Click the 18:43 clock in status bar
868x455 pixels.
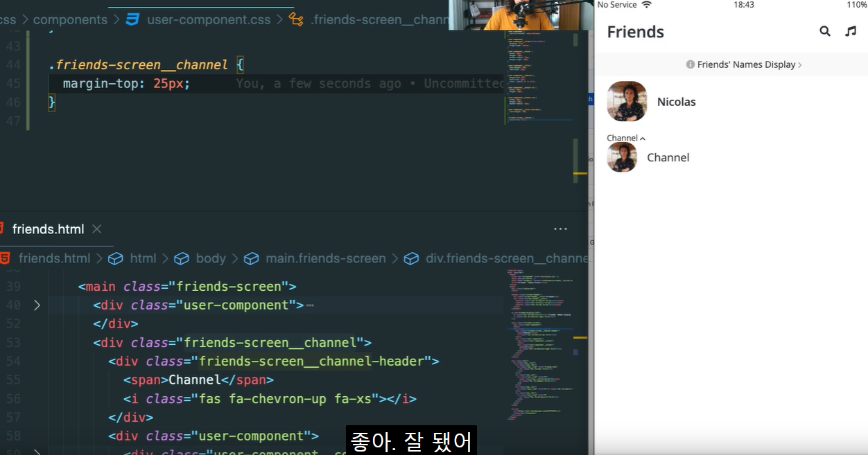click(743, 5)
